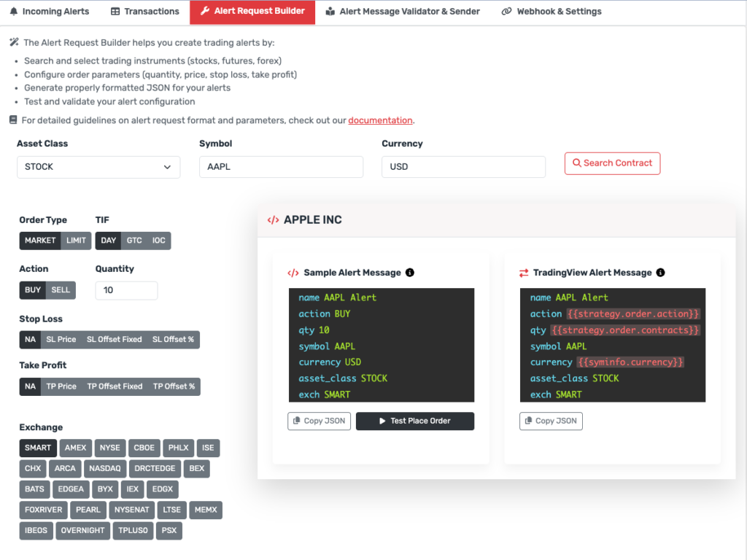Select the NYSENAT exchange
747x560 pixels.
132,510
